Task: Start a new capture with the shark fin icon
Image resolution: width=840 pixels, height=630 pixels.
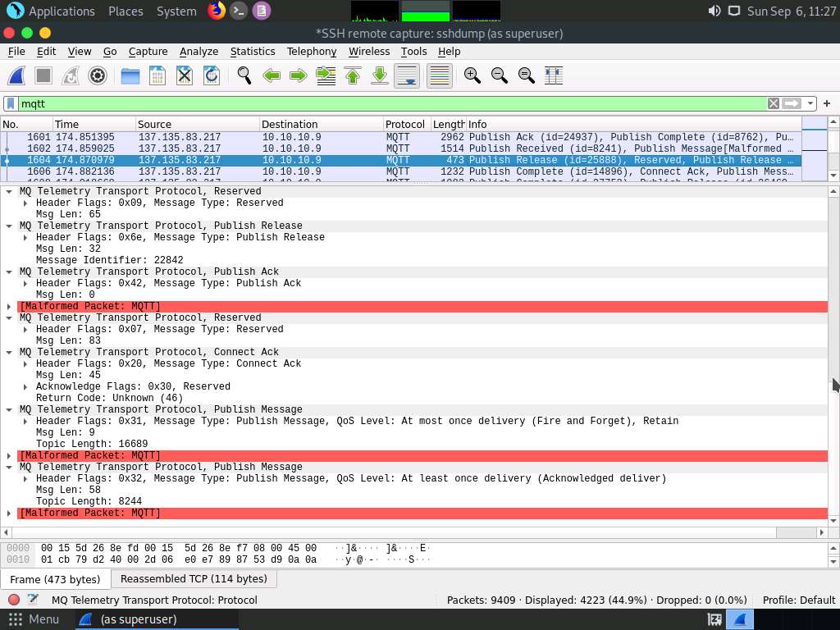Action: 16,75
